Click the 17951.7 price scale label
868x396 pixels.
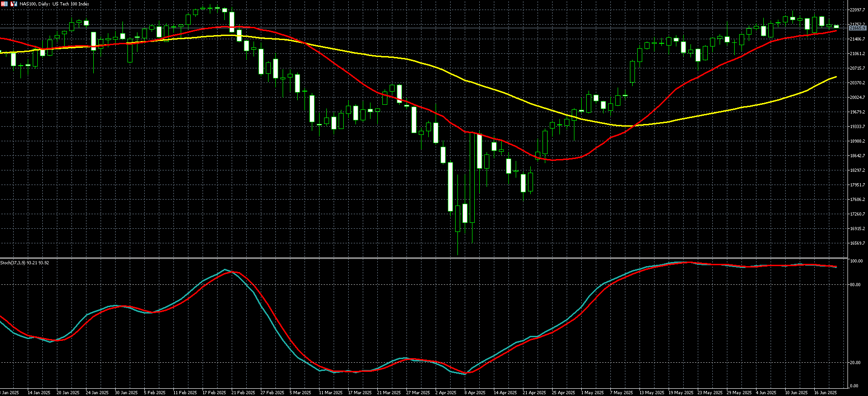(858, 185)
